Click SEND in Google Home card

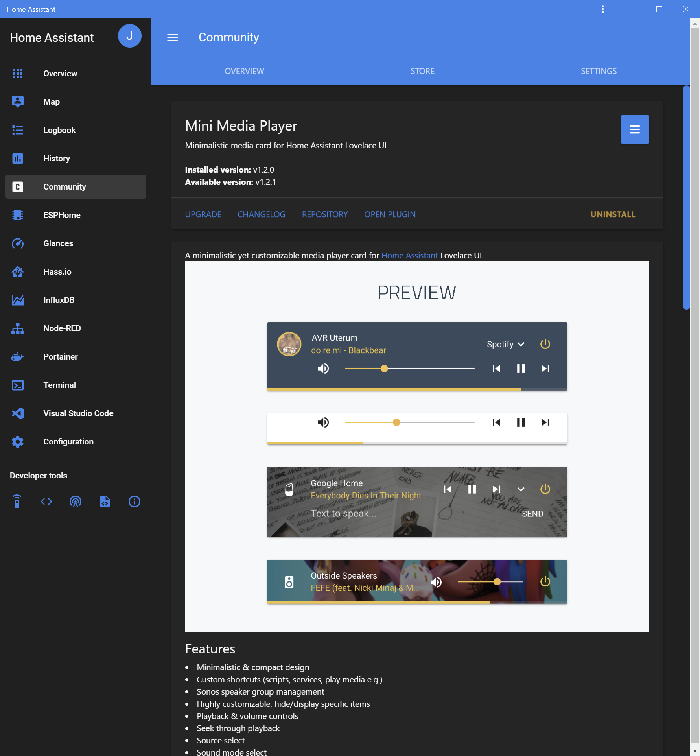pos(532,514)
